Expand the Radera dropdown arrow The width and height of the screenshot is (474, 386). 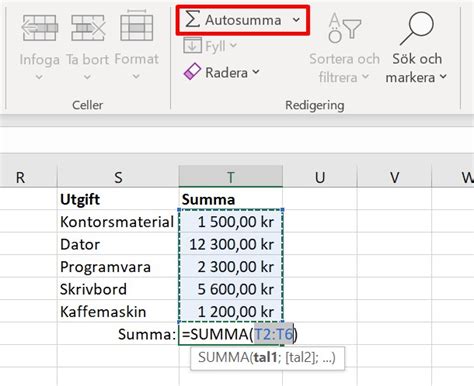256,72
